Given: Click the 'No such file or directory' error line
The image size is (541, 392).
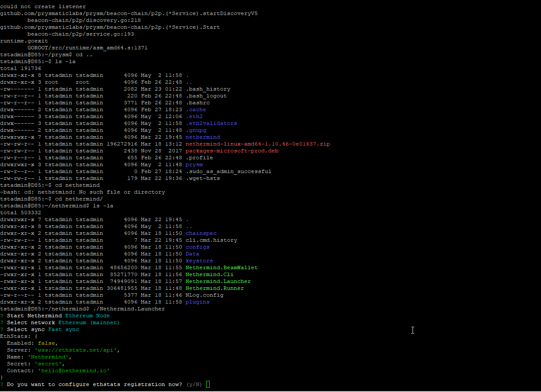Looking at the screenshot, I should 83,192.
